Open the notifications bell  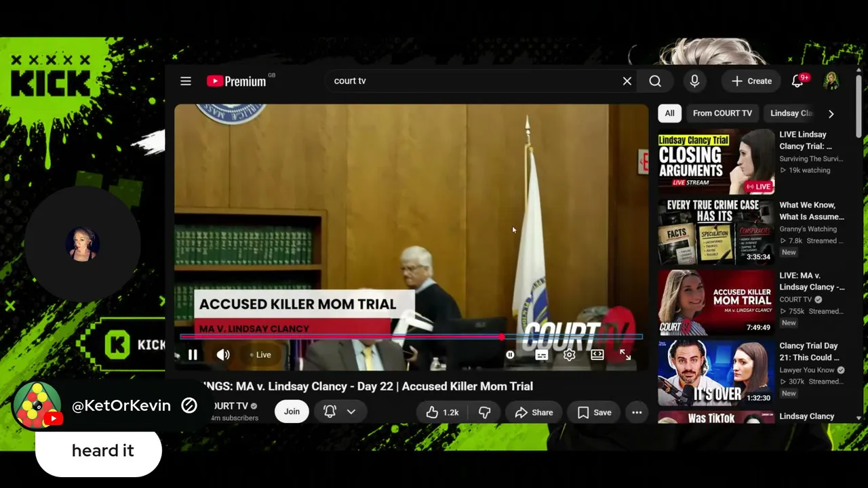tap(798, 81)
